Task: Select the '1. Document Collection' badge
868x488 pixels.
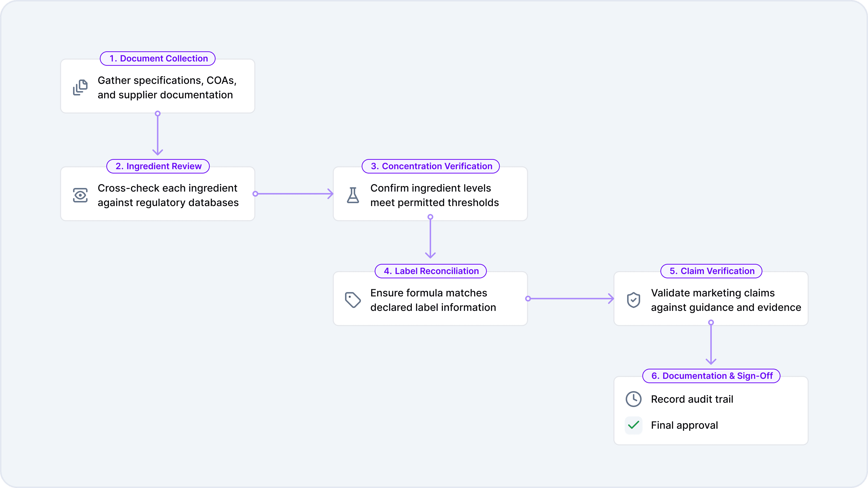Action: 157,58
